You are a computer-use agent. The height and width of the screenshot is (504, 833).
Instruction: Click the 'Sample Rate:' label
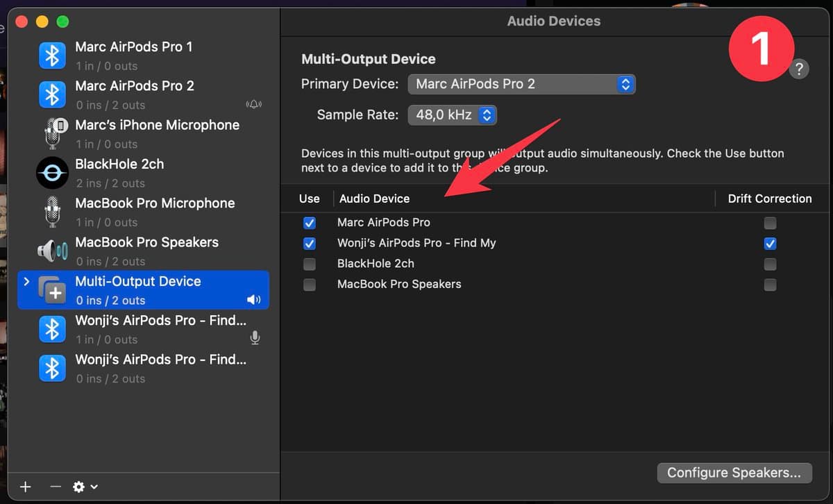(358, 115)
